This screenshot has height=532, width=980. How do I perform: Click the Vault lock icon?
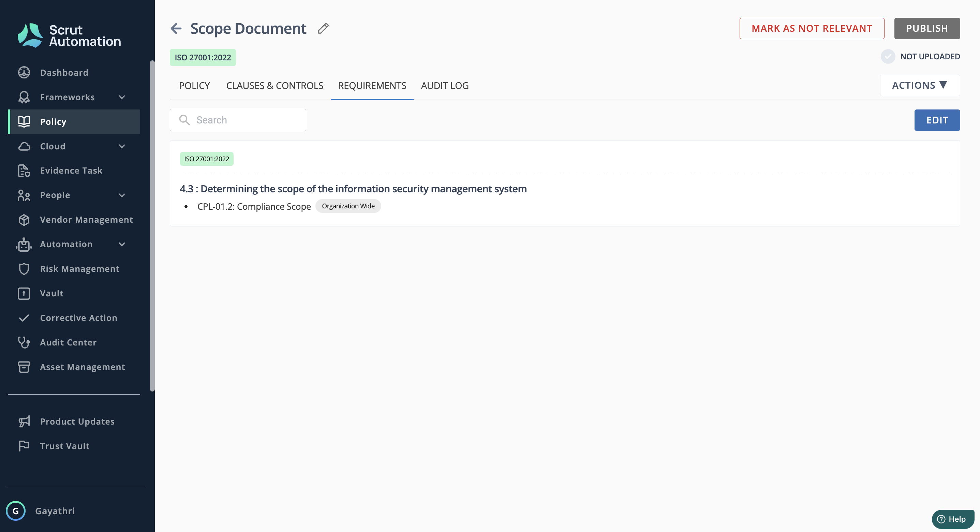tap(24, 293)
